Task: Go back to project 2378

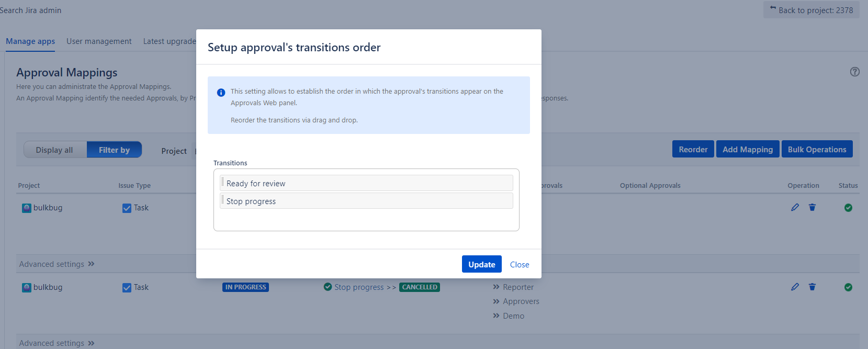Action: pos(811,10)
